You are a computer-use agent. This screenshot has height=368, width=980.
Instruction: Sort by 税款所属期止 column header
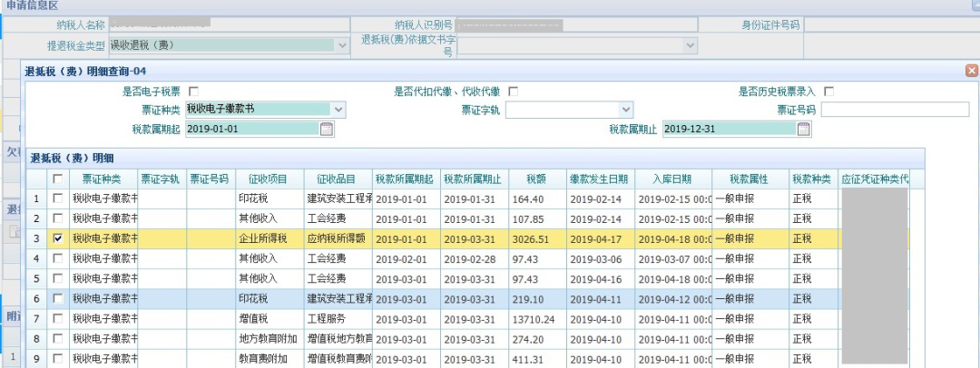click(x=475, y=179)
